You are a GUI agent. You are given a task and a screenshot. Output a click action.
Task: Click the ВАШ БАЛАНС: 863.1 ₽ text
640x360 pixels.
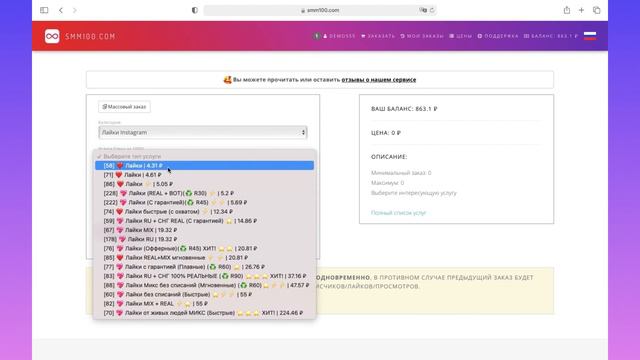tap(404, 109)
